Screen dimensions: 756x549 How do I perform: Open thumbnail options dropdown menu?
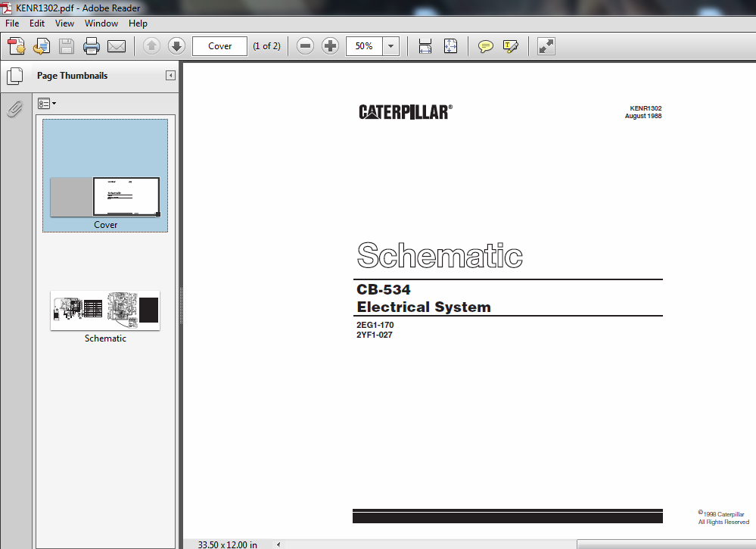[x=47, y=103]
